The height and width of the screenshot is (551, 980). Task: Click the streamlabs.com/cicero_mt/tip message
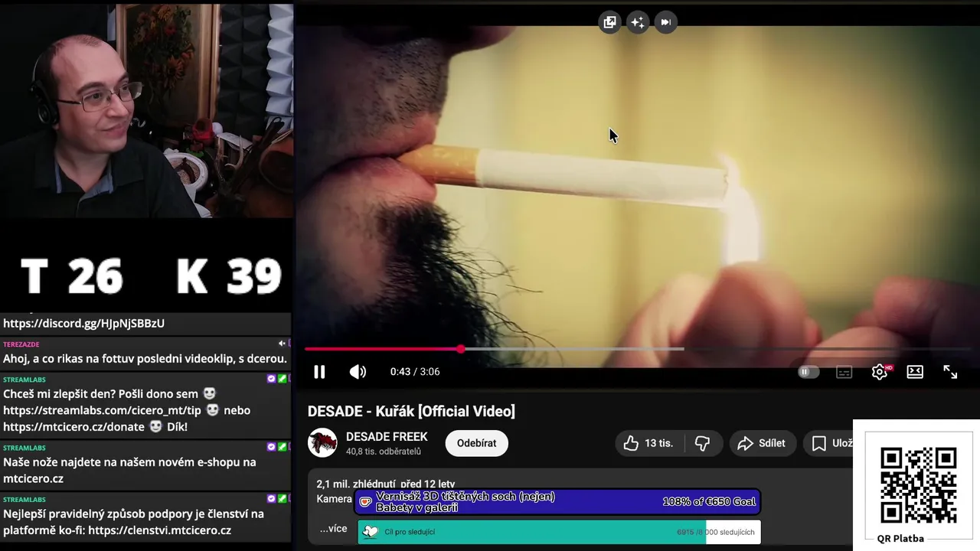[145, 405]
